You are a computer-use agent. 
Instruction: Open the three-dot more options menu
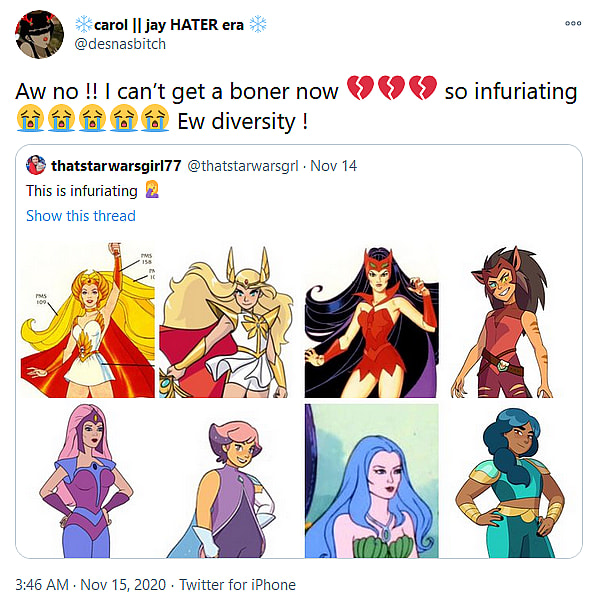click(573, 23)
